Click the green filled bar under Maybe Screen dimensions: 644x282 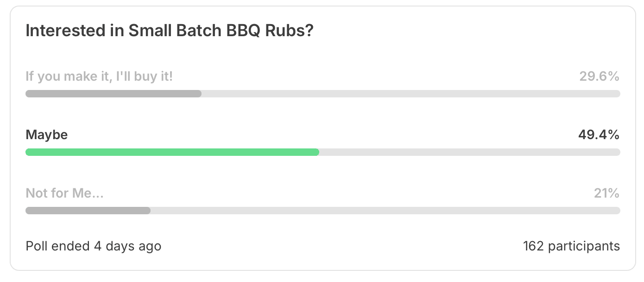pyautogui.click(x=172, y=152)
